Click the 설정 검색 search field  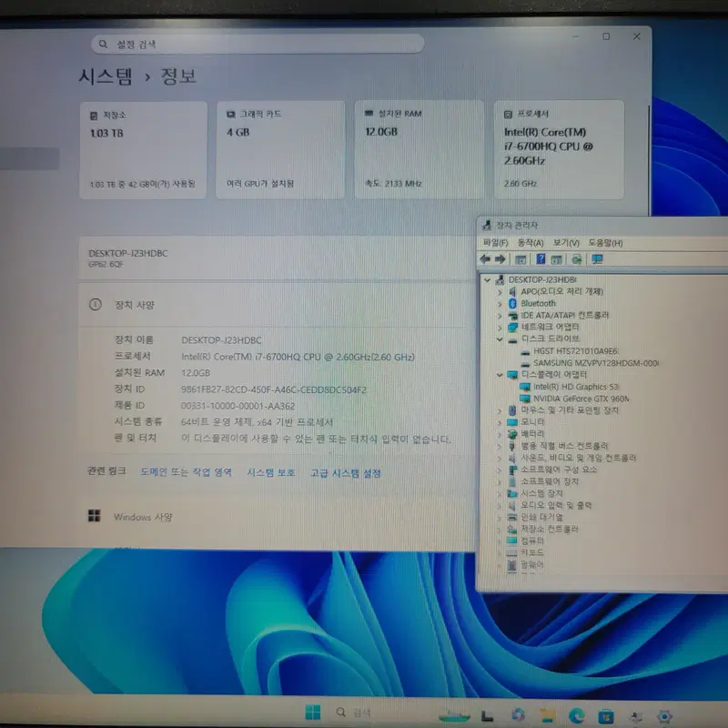258,44
